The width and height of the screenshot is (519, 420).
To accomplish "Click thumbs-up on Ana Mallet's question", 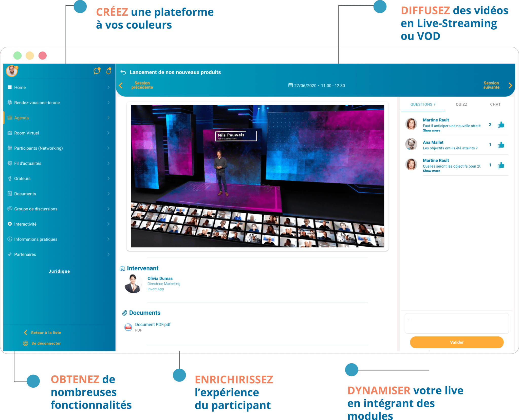I will (x=501, y=145).
